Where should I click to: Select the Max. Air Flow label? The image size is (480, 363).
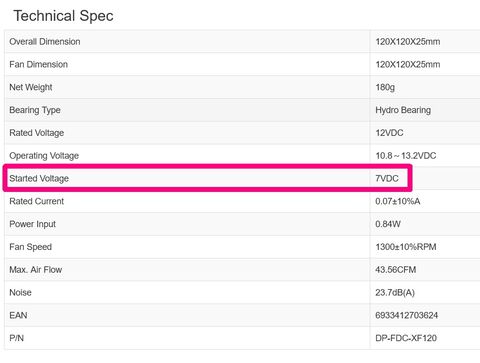pos(36,270)
